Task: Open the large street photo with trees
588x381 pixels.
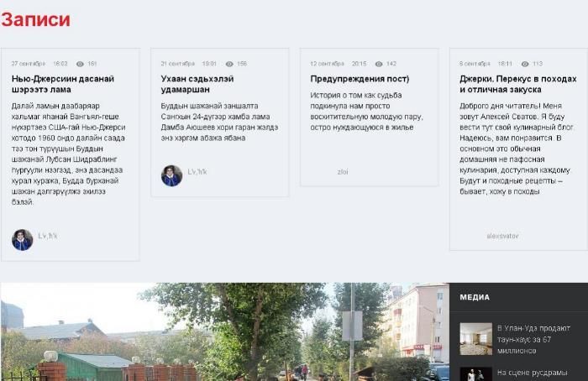Action: tap(224, 332)
